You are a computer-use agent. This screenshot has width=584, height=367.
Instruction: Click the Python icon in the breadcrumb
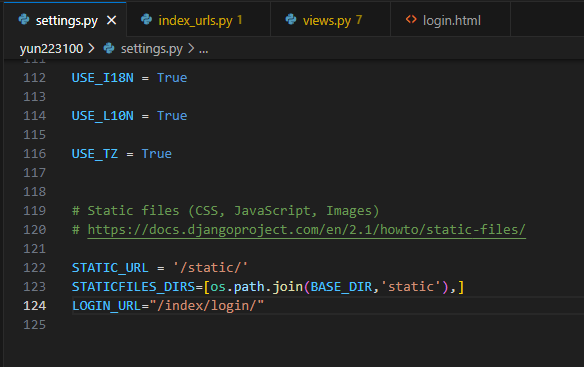click(x=109, y=48)
